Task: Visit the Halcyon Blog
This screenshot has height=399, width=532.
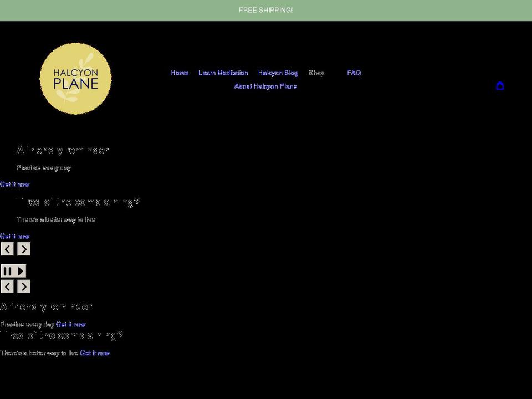Action: (277, 73)
